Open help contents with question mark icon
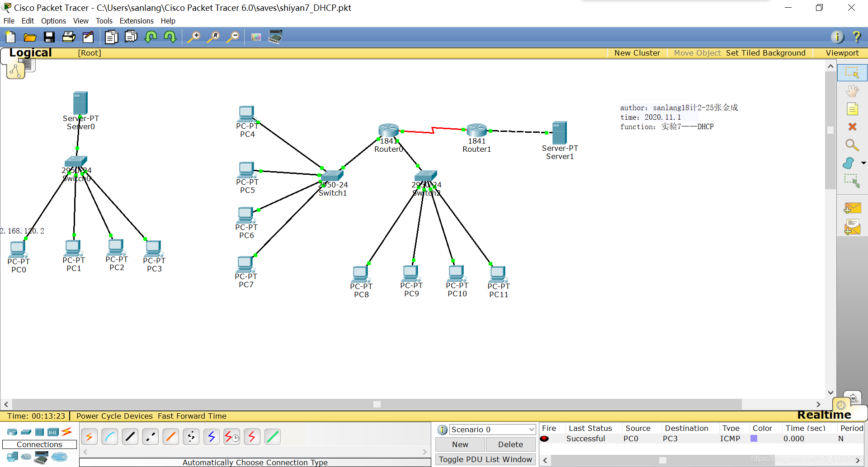 [x=856, y=37]
